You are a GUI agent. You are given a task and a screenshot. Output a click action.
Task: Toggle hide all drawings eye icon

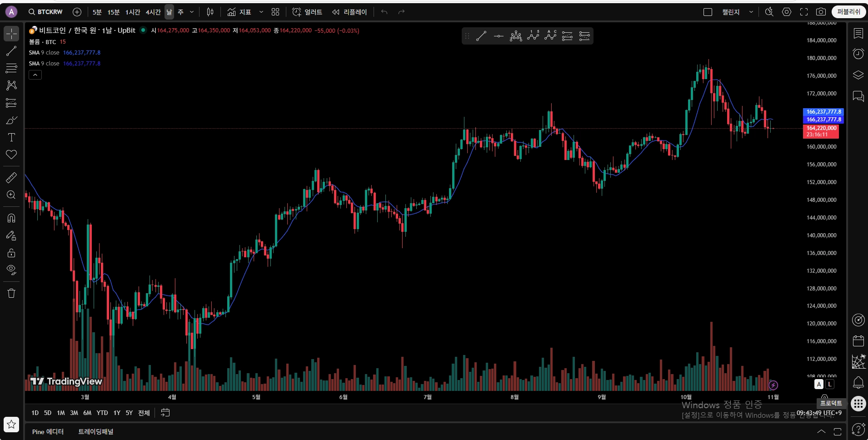(x=11, y=270)
